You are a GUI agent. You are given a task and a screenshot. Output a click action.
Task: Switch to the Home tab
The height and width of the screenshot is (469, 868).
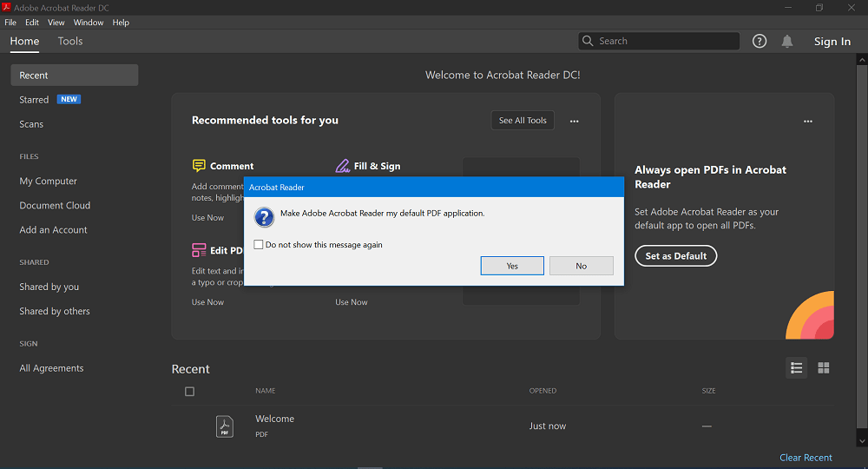[x=24, y=41]
